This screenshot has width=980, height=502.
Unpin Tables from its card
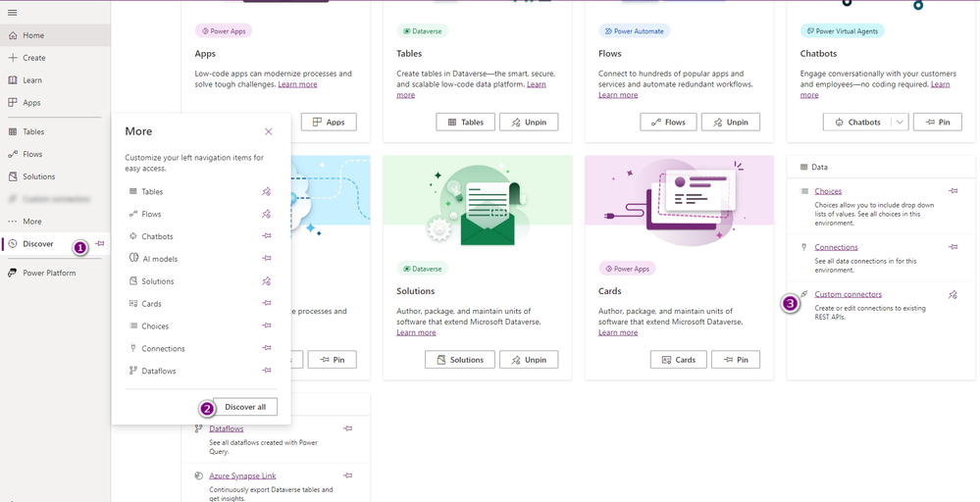pos(529,122)
